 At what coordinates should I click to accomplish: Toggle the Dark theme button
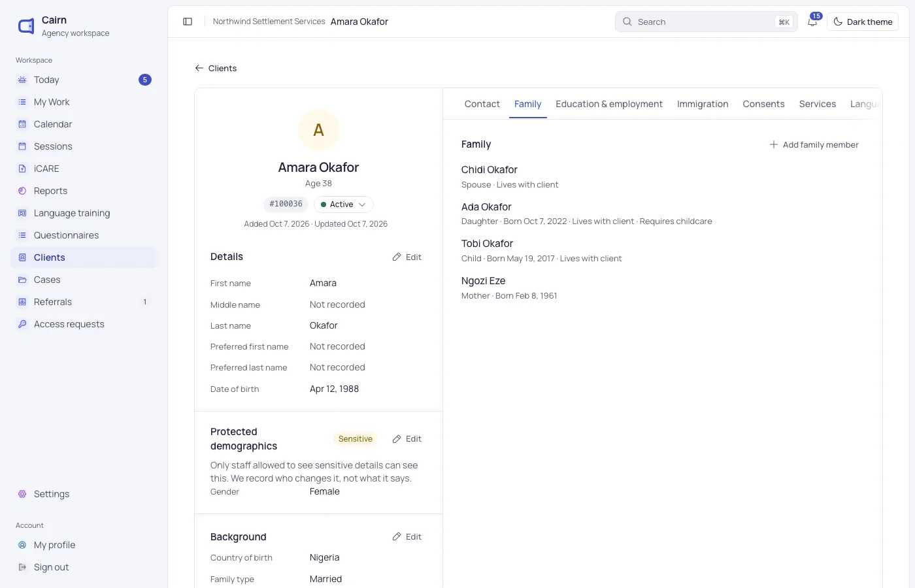[x=863, y=22]
